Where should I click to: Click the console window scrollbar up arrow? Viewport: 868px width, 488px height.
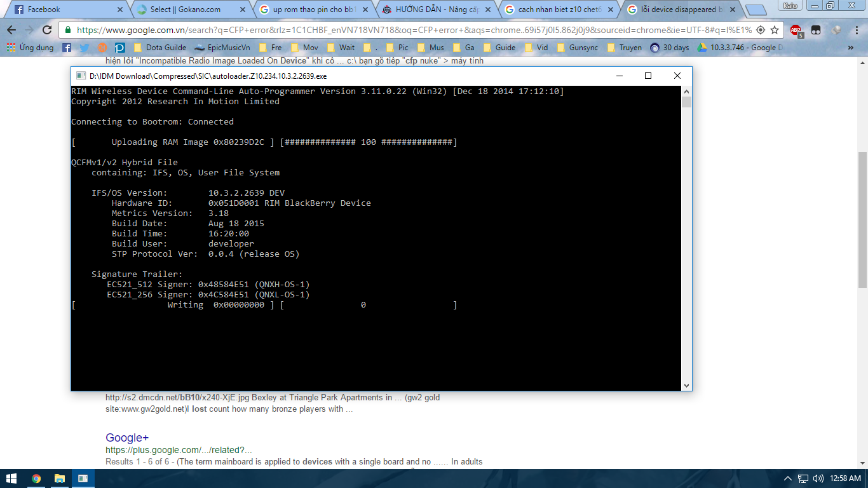[x=686, y=91]
